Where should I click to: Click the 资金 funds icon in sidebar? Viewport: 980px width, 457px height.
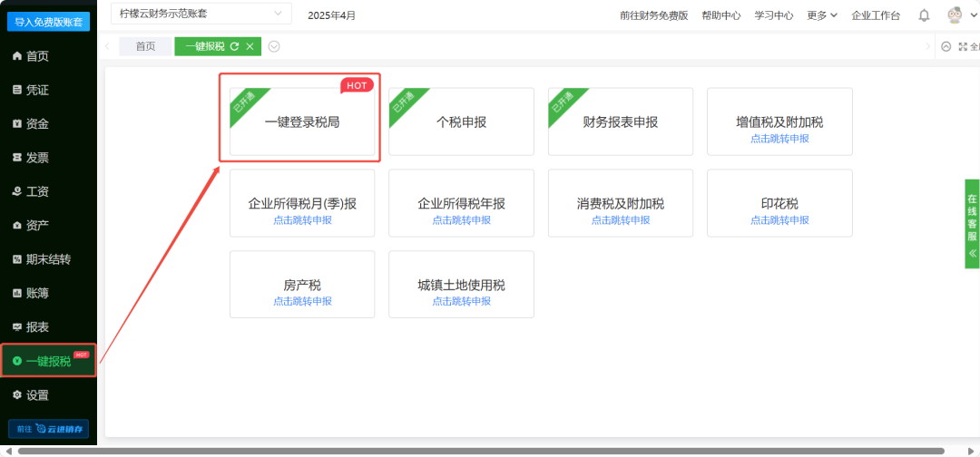tap(17, 123)
